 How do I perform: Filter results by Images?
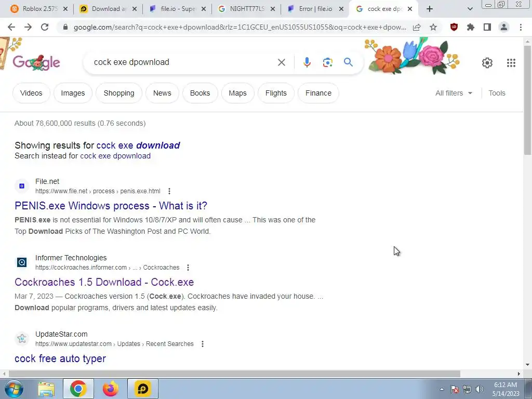point(73,93)
